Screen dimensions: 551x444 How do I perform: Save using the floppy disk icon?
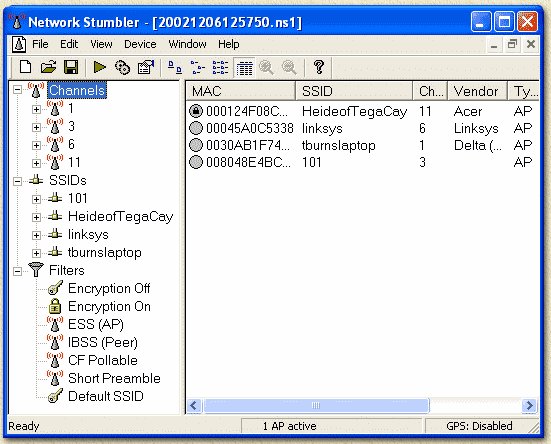[71, 67]
